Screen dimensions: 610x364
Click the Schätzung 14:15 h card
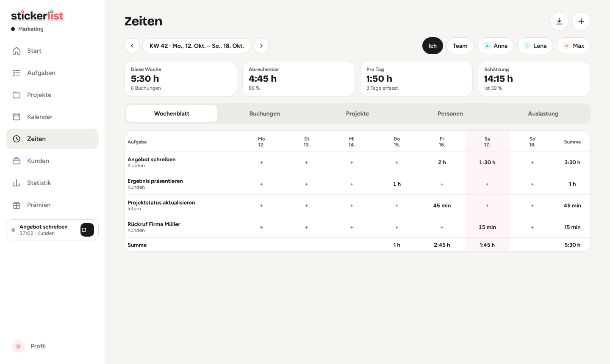click(x=534, y=79)
